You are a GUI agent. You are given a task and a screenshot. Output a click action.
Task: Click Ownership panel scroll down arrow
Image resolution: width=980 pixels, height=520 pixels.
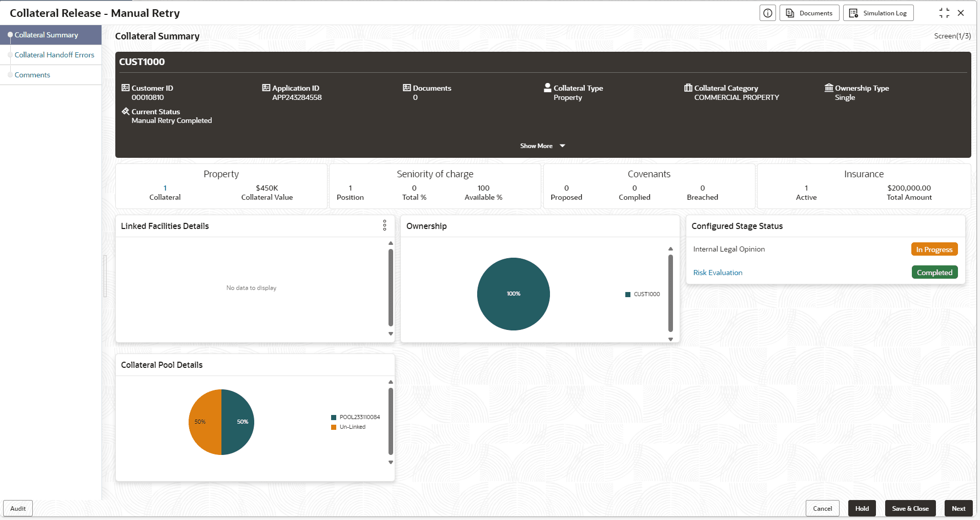coord(670,339)
